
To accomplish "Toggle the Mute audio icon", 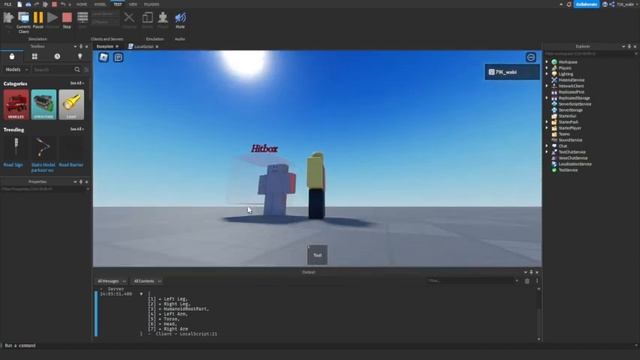I will click(180, 20).
